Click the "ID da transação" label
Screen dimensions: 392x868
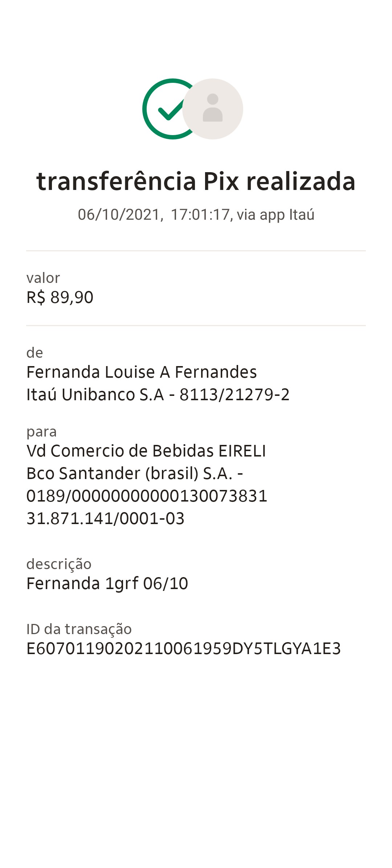[79, 629]
